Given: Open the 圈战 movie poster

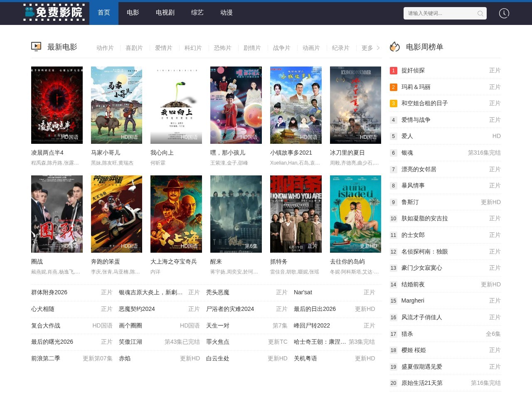Looking at the screenshot, I should 57,214.
